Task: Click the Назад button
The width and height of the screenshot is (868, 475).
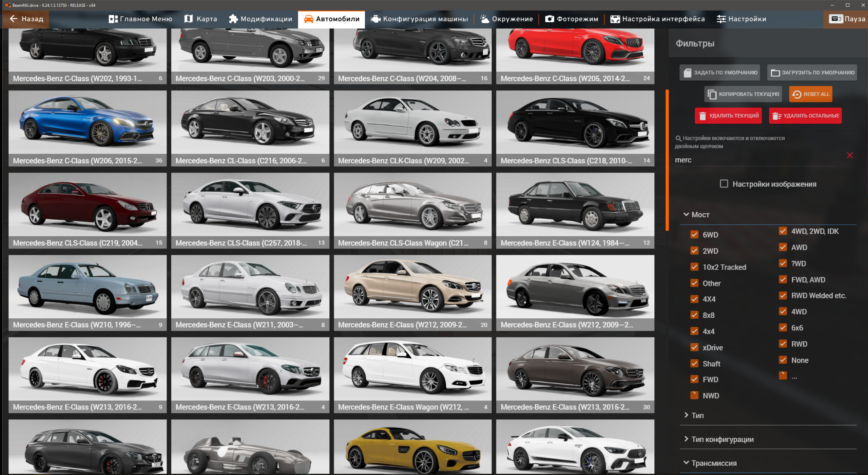Action: [x=26, y=19]
